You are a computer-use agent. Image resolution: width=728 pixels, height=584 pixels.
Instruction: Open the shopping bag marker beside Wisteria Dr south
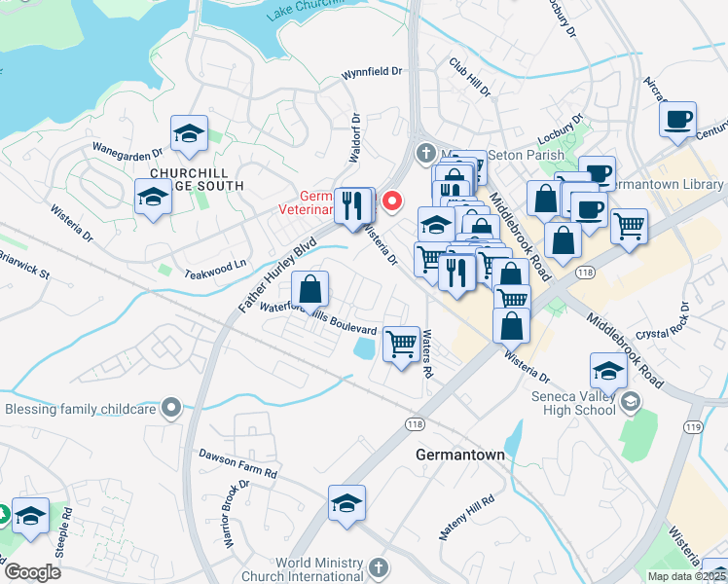pos(511,330)
